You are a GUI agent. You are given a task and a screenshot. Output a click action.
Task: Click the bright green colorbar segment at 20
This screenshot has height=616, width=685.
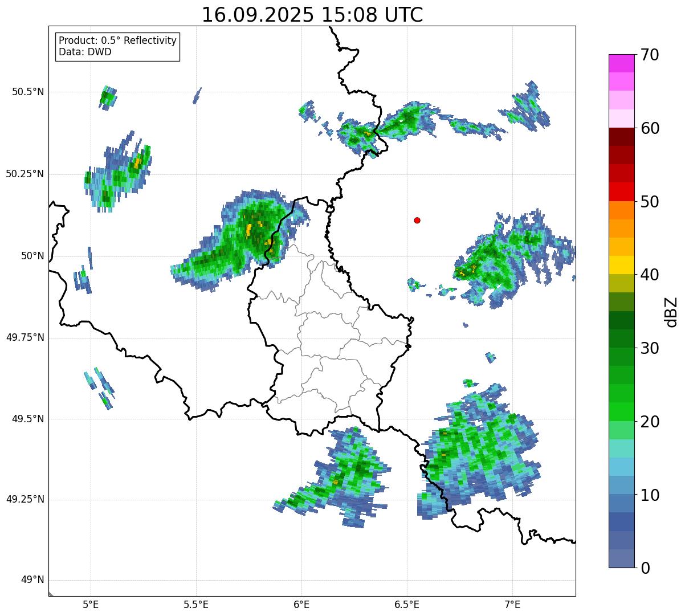(x=622, y=412)
